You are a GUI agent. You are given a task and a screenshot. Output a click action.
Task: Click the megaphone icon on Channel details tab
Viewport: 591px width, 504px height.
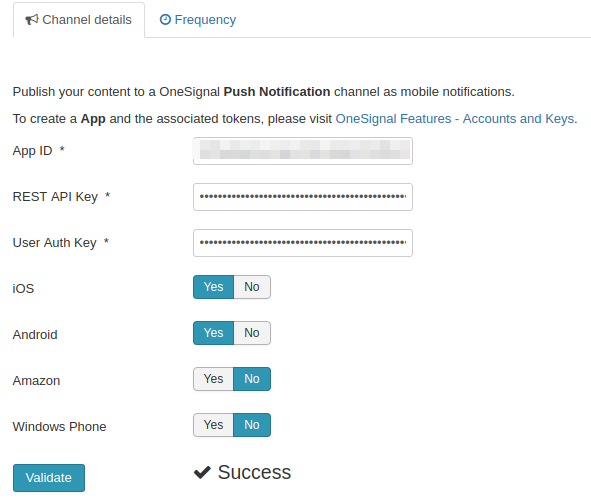pyautogui.click(x=32, y=19)
